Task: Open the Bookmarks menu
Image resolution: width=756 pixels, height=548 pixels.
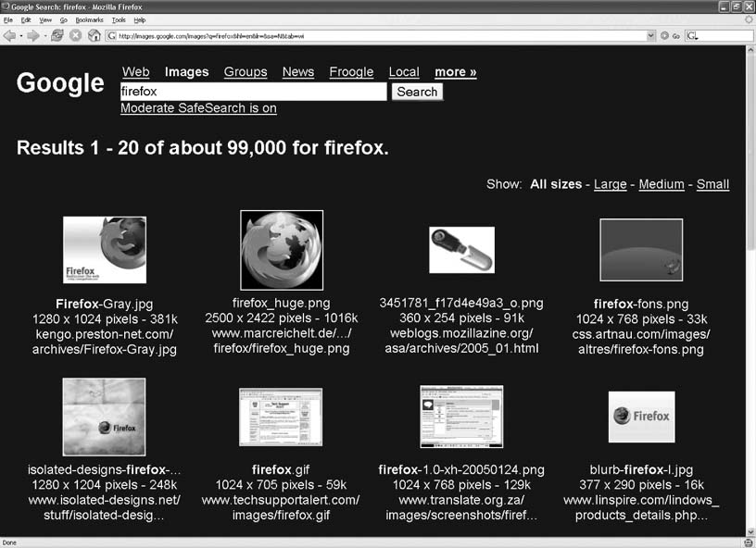Action: 89,19
